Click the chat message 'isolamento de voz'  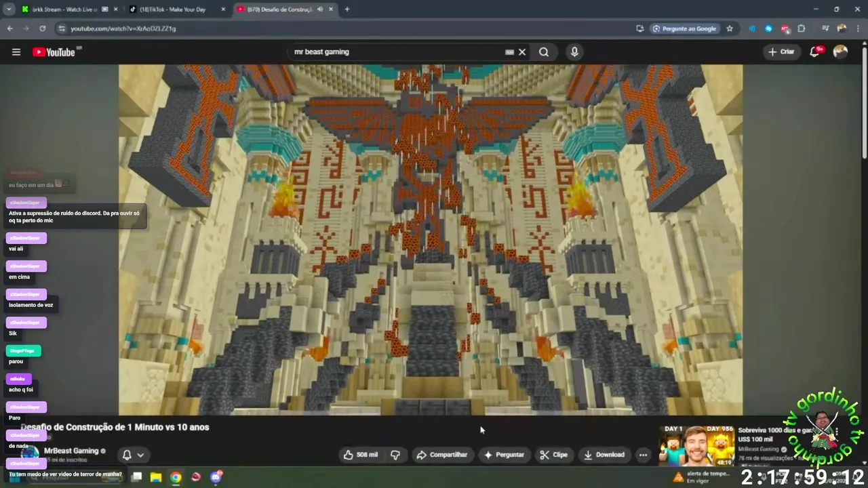[31, 305]
